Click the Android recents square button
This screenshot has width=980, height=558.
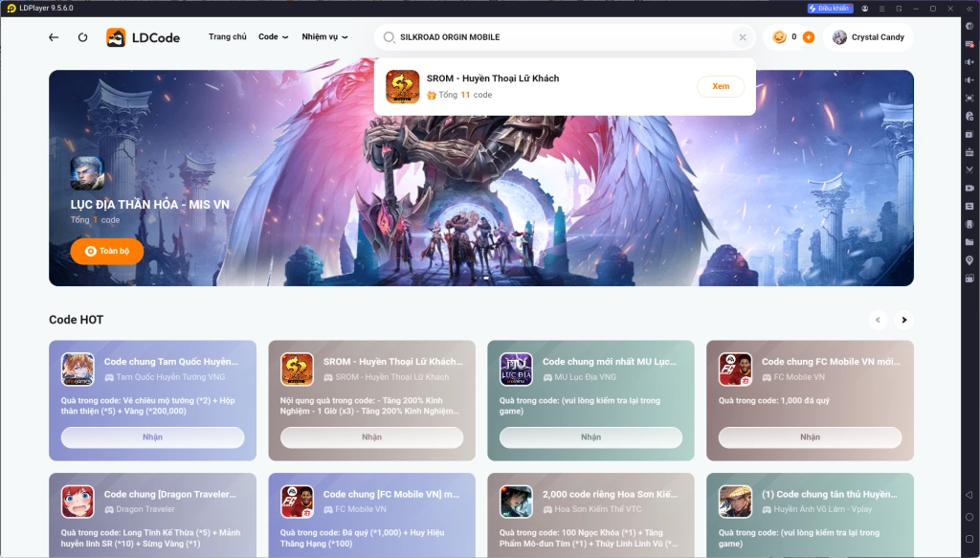tap(969, 539)
